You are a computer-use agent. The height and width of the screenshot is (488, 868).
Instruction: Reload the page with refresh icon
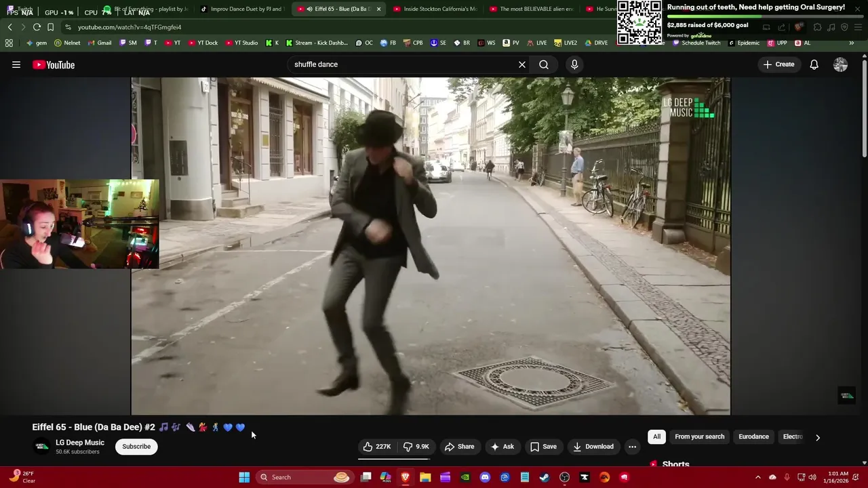click(x=37, y=27)
